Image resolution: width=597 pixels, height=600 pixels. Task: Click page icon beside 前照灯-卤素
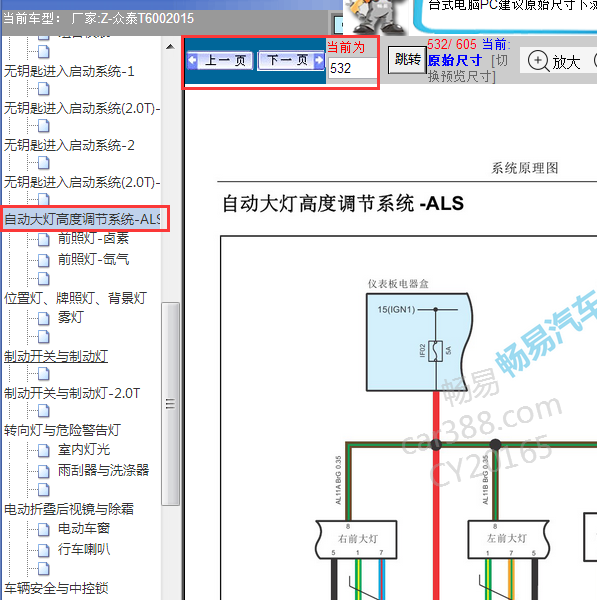[x=44, y=240]
